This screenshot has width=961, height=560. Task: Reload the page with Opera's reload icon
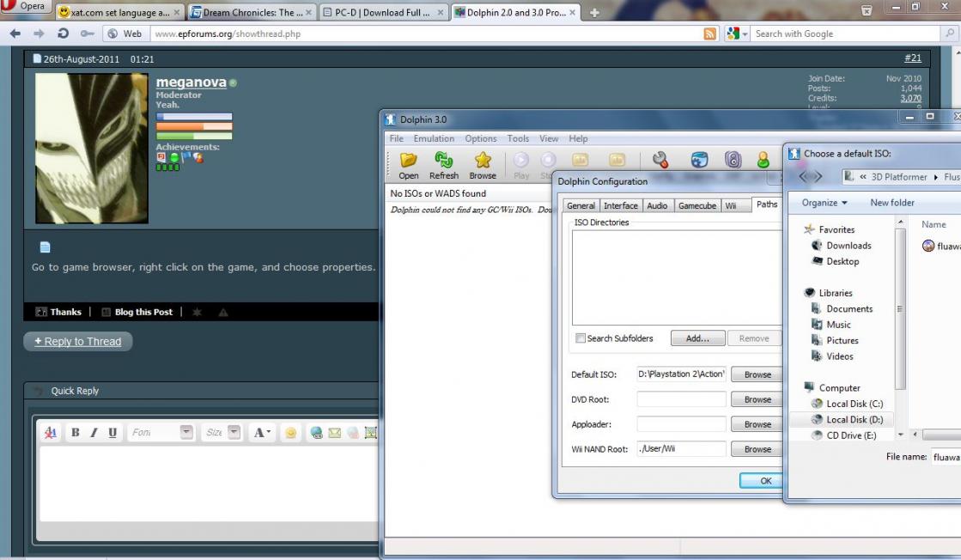point(63,33)
